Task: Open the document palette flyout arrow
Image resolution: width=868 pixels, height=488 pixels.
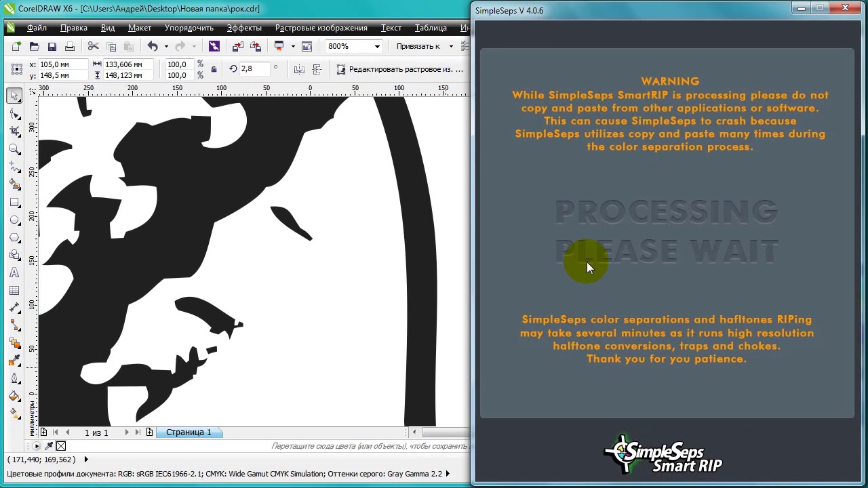Action: coord(37,446)
